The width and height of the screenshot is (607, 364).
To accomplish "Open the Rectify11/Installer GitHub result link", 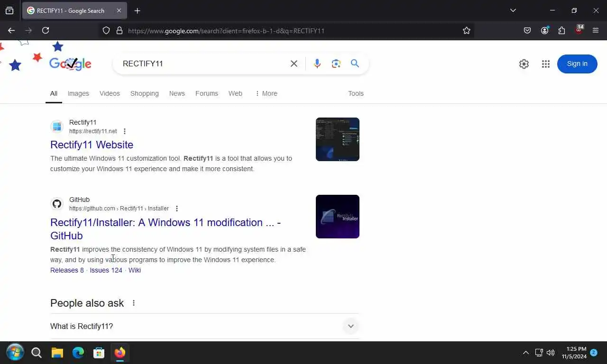I will point(166,229).
